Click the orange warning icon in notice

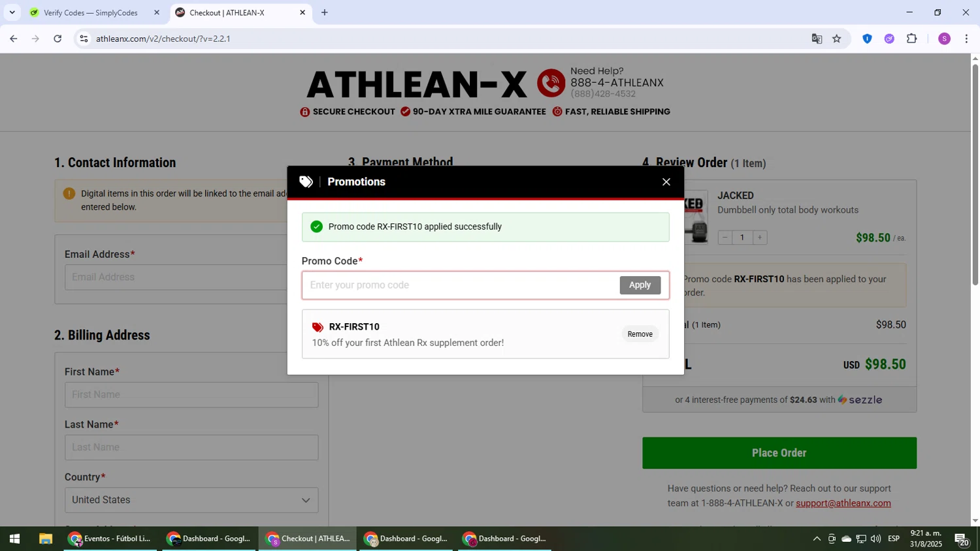(69, 193)
